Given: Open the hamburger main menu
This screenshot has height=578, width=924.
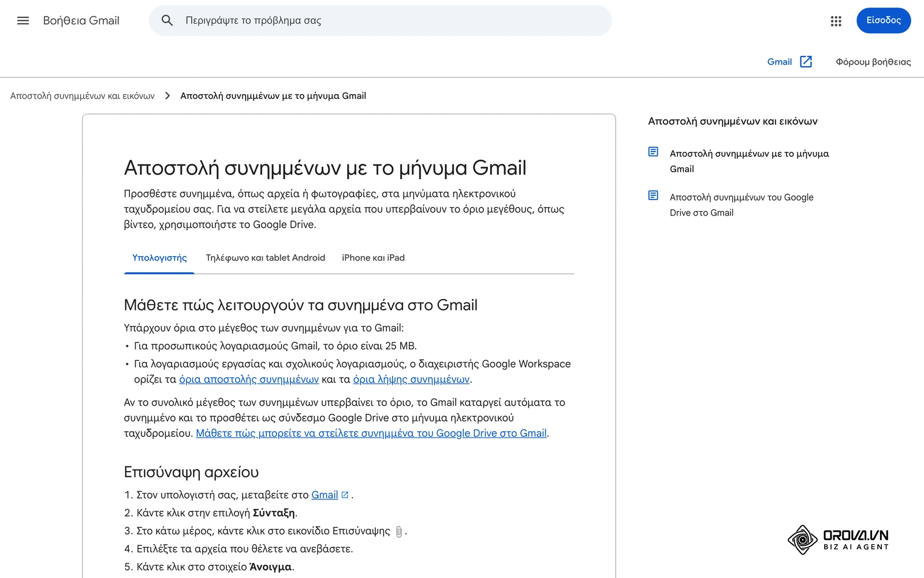Looking at the screenshot, I should [23, 21].
